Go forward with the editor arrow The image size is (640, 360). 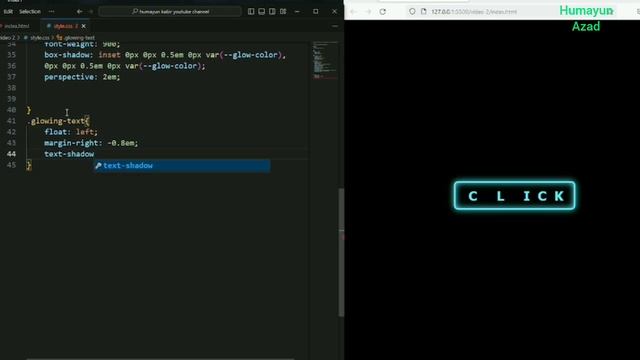click(x=91, y=11)
